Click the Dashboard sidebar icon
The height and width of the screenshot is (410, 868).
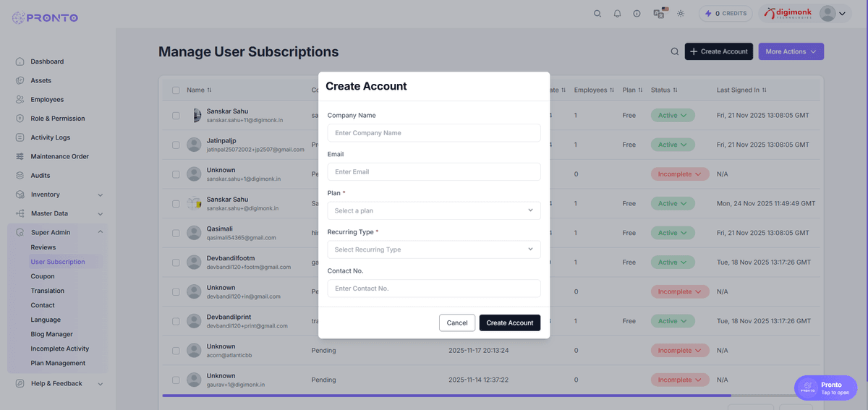tap(20, 61)
